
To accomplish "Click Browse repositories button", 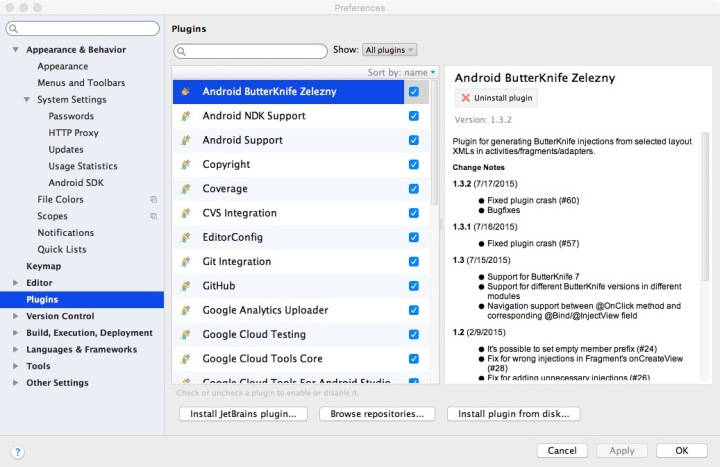I will [377, 414].
